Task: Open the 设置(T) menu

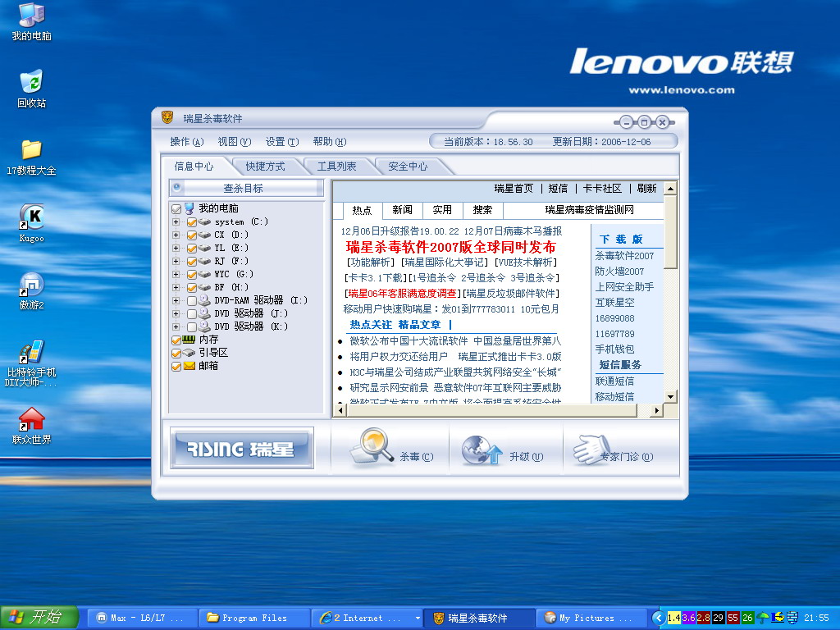Action: 282,141
